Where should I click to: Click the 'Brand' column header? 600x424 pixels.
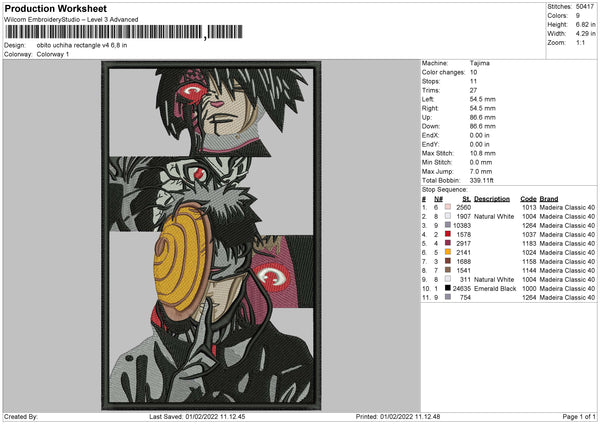[549, 199]
